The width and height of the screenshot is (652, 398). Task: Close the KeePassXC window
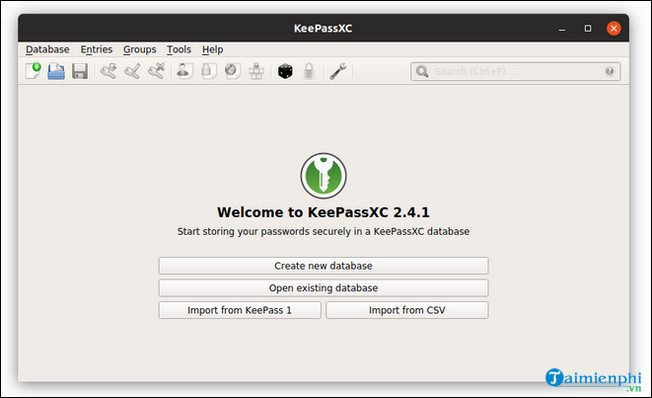(x=613, y=29)
